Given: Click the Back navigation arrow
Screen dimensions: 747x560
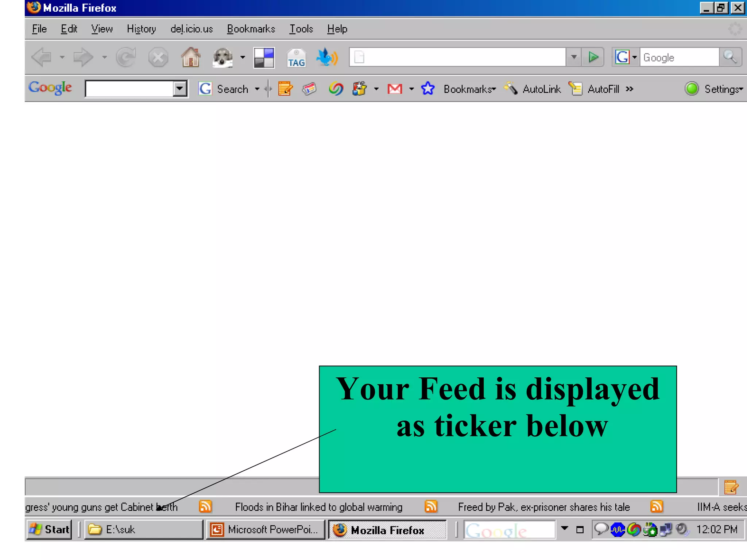Looking at the screenshot, I should (41, 57).
